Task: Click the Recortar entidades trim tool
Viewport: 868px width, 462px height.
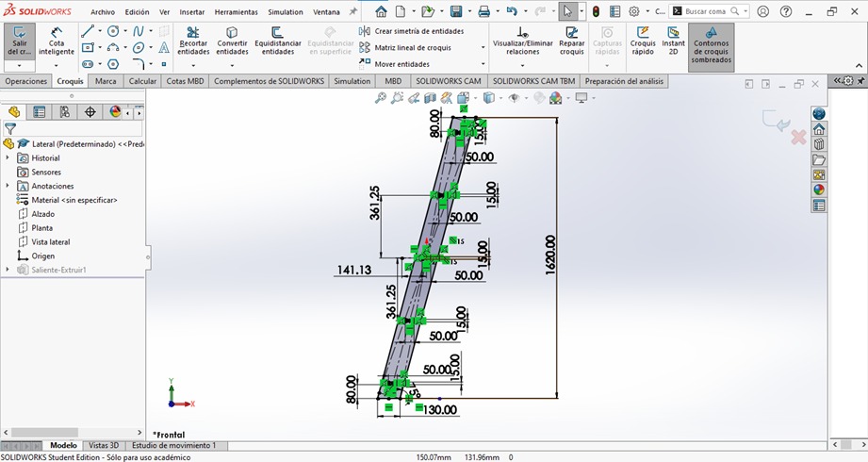Action: (193, 41)
